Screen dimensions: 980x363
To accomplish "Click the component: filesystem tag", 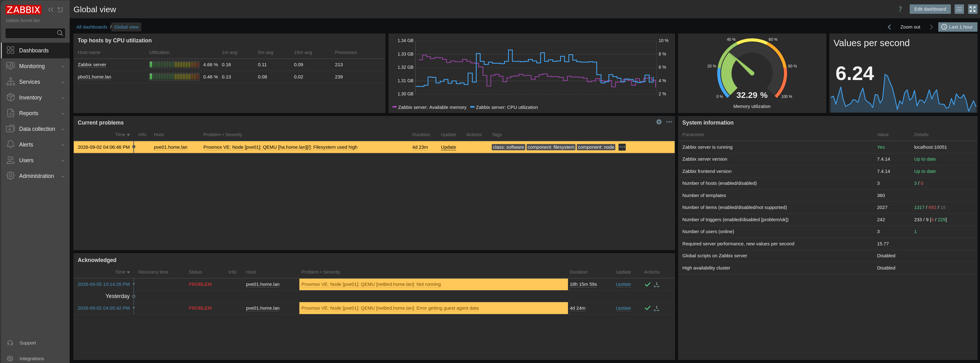I will [x=551, y=147].
